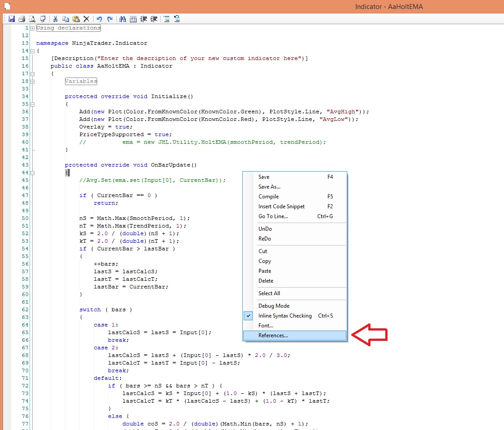Click 'case 2:' label on line 67
This screenshot has height=430, width=504.
106,348
